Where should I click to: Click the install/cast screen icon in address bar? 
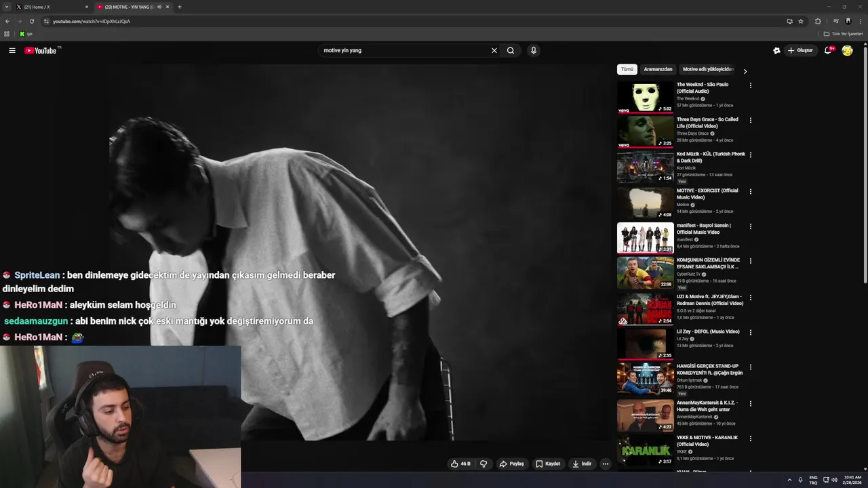point(789,21)
